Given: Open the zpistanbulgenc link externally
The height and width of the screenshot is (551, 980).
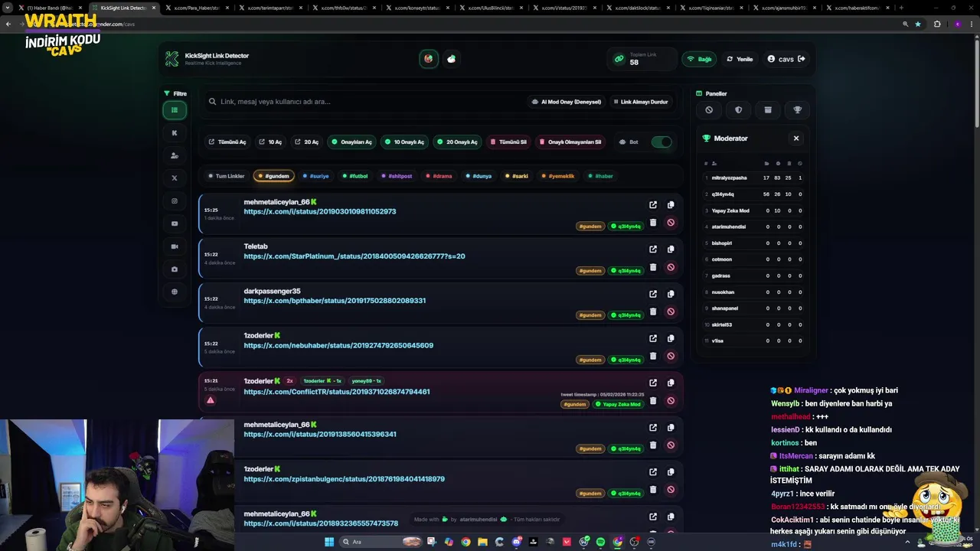Looking at the screenshot, I should 653,472.
